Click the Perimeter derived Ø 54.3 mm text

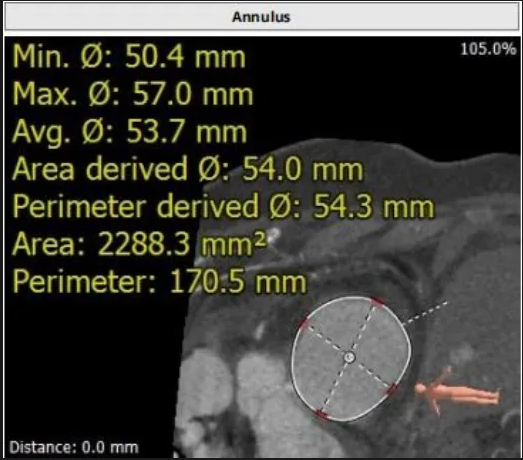(223, 207)
